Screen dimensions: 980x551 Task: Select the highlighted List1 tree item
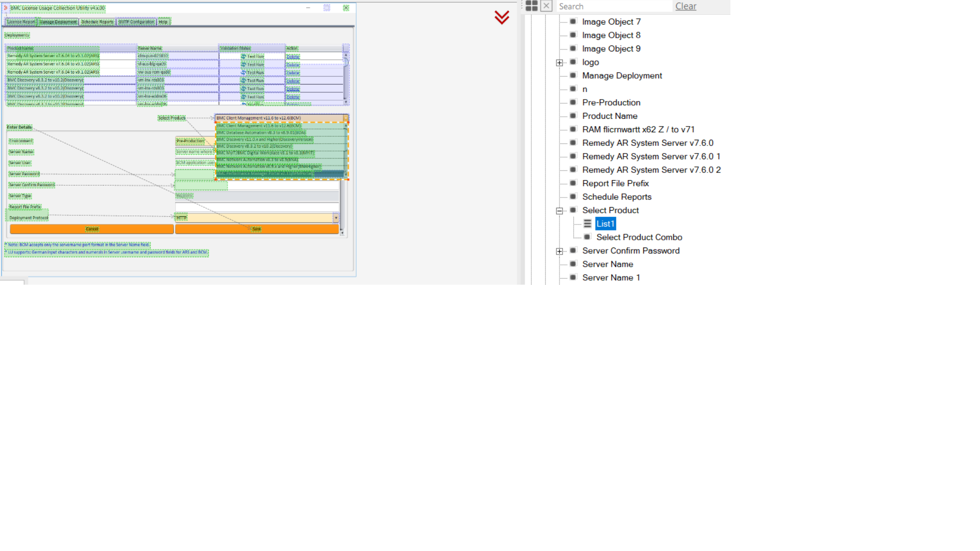pos(605,224)
